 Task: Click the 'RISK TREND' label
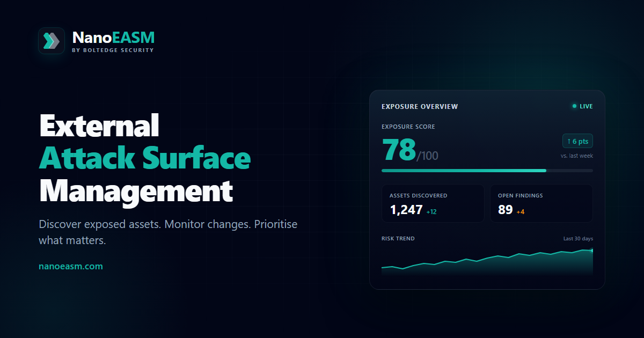point(398,238)
